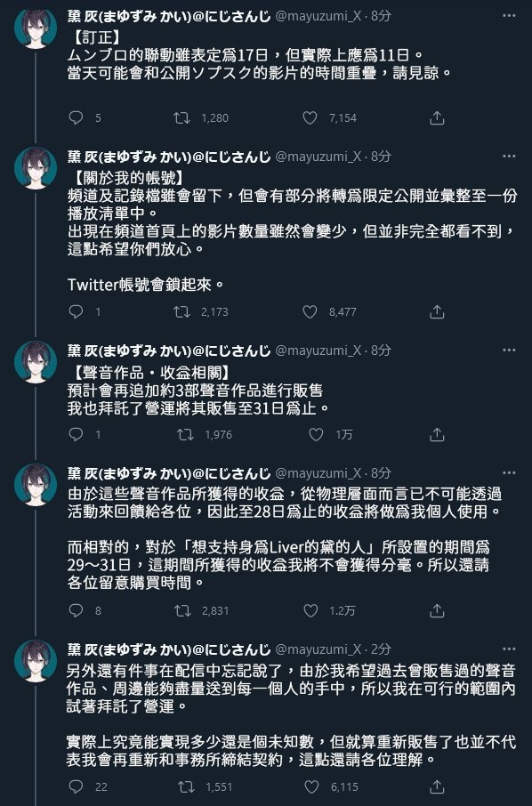
Task: Open more options on the 【訂正】 tweet
Action: pos(509,16)
